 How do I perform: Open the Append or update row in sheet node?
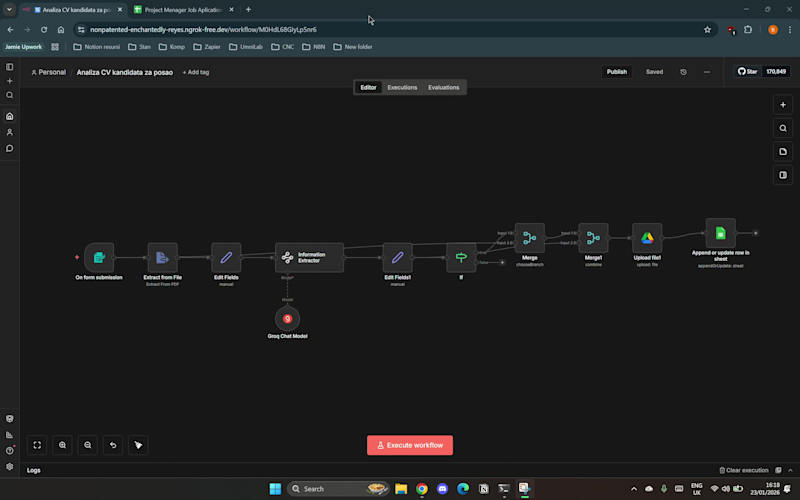tap(720, 233)
